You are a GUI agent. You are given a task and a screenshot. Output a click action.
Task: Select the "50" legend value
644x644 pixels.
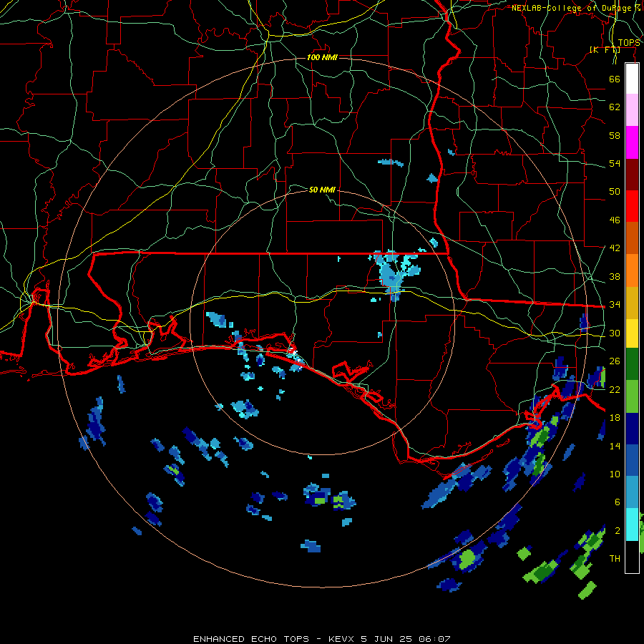615,192
